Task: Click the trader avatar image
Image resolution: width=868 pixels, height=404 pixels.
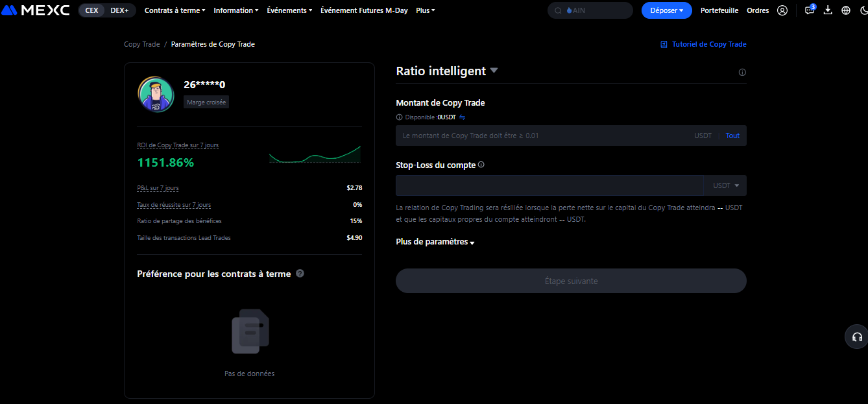Action: (x=156, y=94)
